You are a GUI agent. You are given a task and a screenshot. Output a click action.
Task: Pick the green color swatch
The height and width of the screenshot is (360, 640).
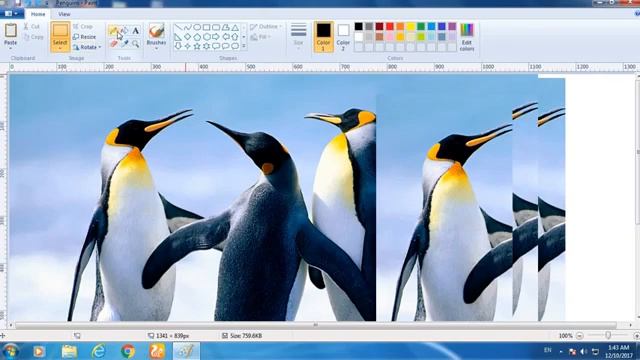pos(421,27)
